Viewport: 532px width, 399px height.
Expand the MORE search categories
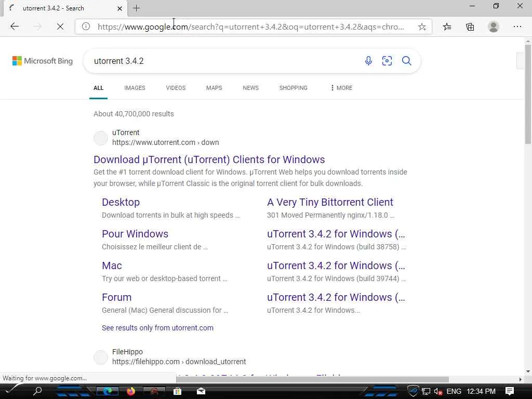pyautogui.click(x=341, y=88)
